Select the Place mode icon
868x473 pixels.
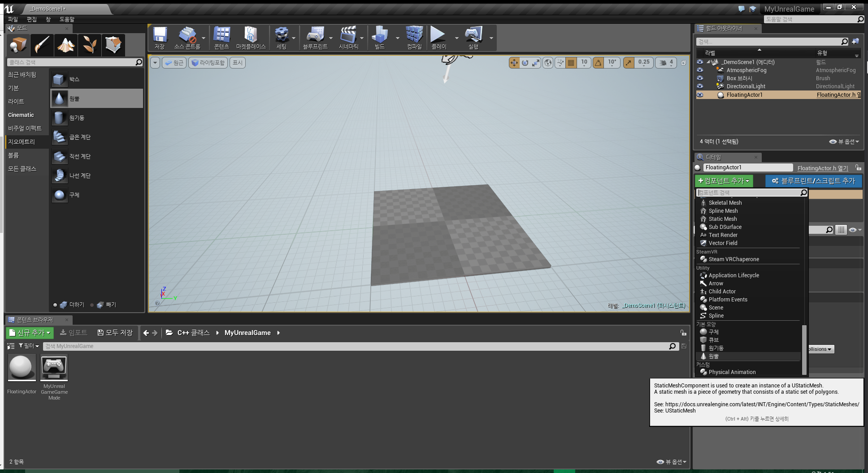click(x=18, y=45)
